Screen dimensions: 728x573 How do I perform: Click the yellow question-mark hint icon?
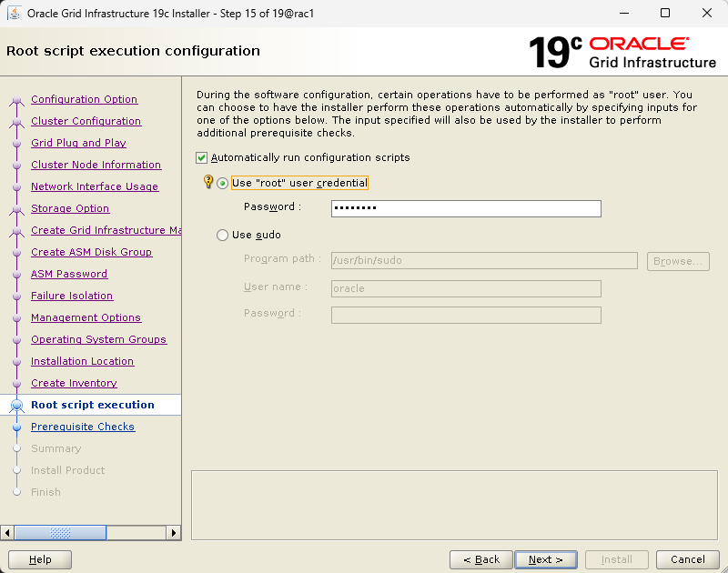point(208,181)
